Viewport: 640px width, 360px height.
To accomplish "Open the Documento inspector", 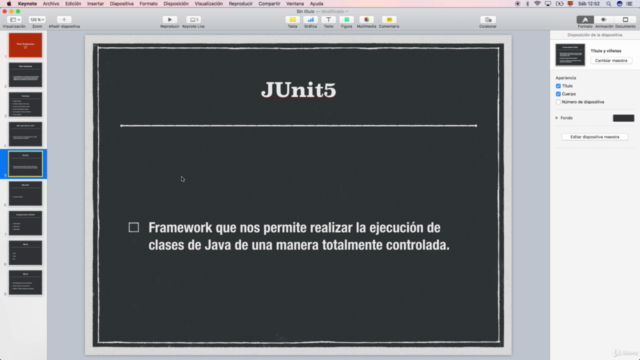I will click(x=625, y=20).
